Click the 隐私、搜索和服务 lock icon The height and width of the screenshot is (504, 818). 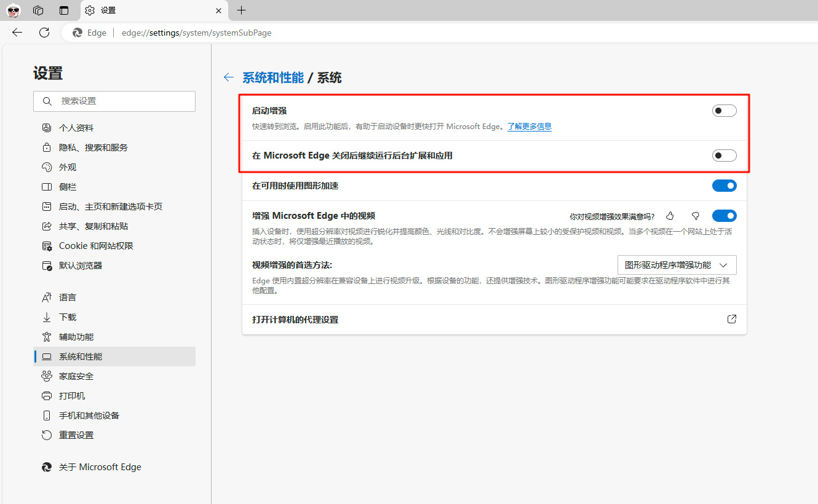[47, 148]
